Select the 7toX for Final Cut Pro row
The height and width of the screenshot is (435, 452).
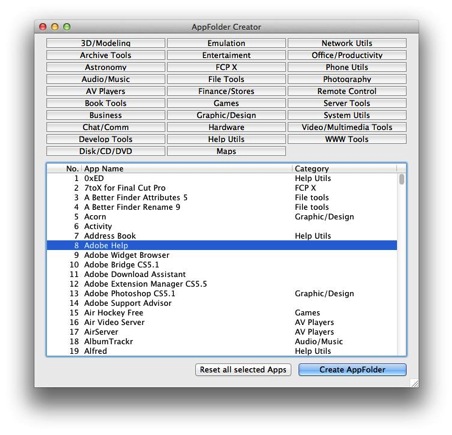(x=222, y=188)
